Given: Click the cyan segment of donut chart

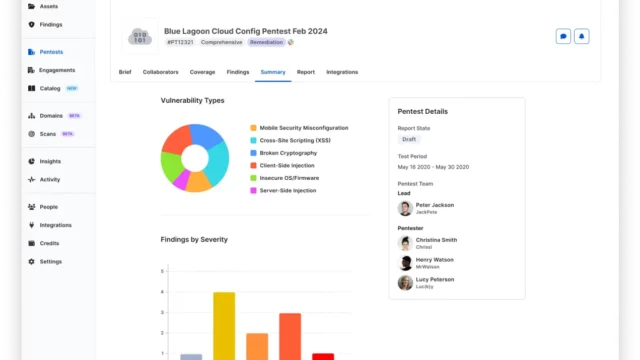Looking at the screenshot, I should pyautogui.click(x=218, y=163).
